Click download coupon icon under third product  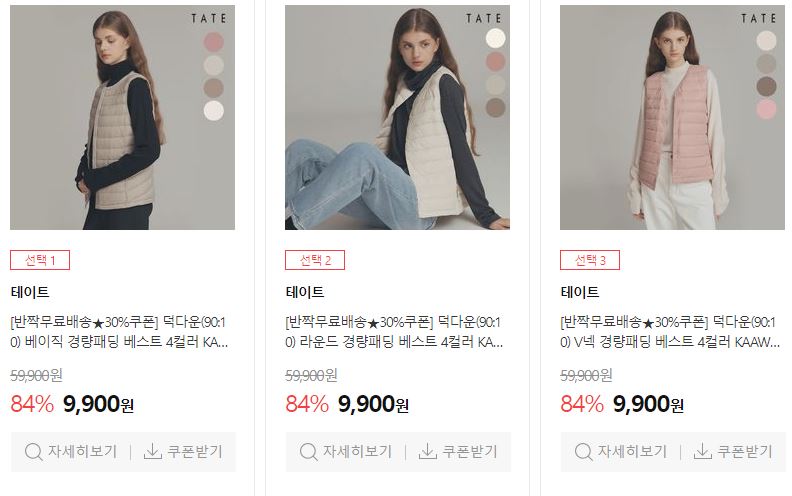[703, 451]
